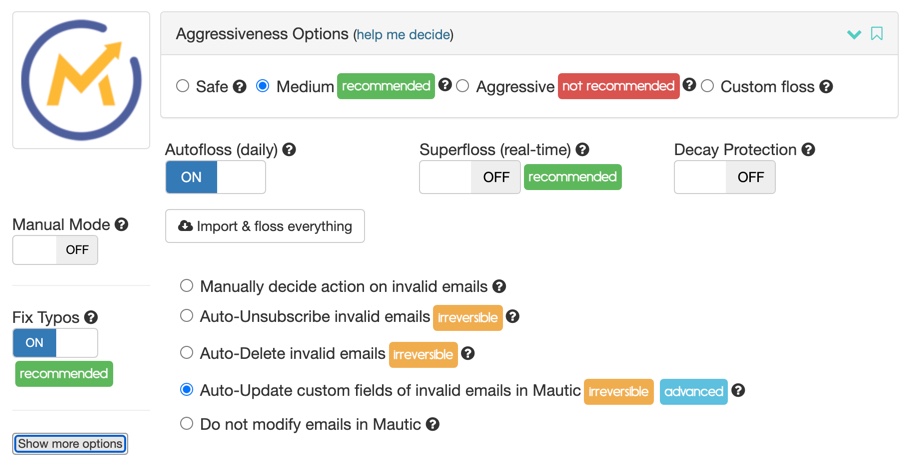Open Decay Protection help icon
909x474 pixels.
click(808, 150)
